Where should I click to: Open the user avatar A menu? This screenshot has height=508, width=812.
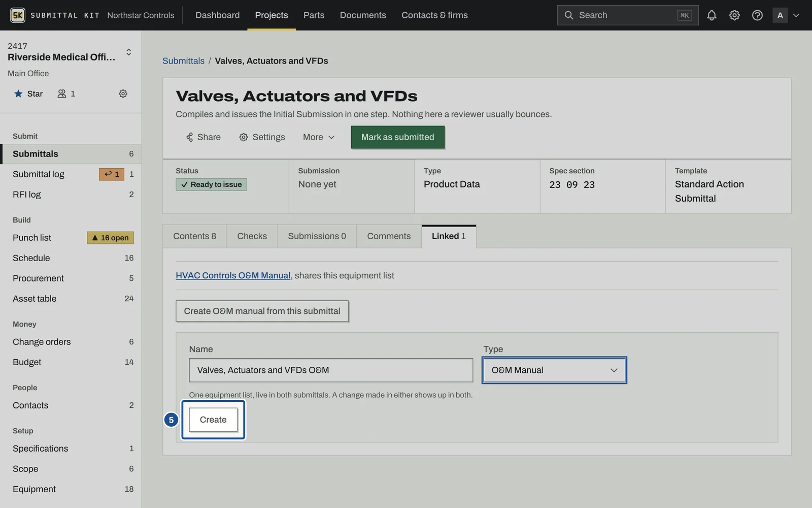tap(786, 15)
